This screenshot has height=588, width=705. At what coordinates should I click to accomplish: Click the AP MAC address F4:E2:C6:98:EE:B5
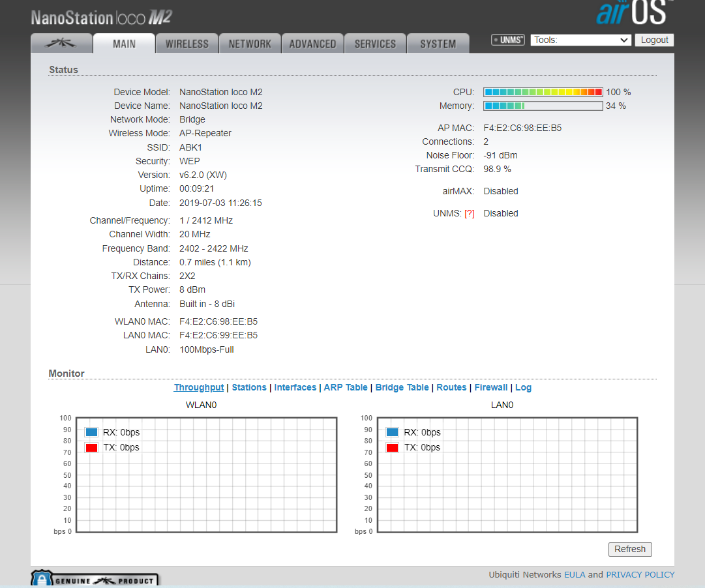click(522, 128)
